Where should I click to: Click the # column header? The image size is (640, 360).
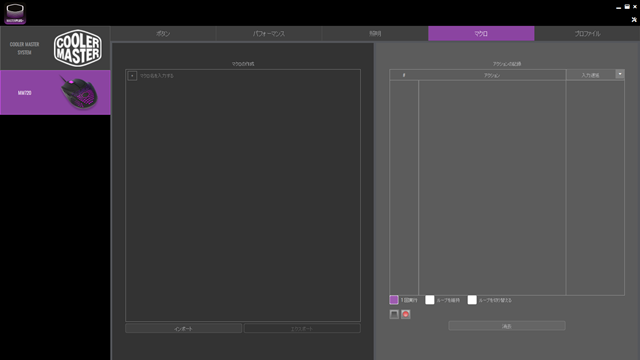tap(404, 75)
